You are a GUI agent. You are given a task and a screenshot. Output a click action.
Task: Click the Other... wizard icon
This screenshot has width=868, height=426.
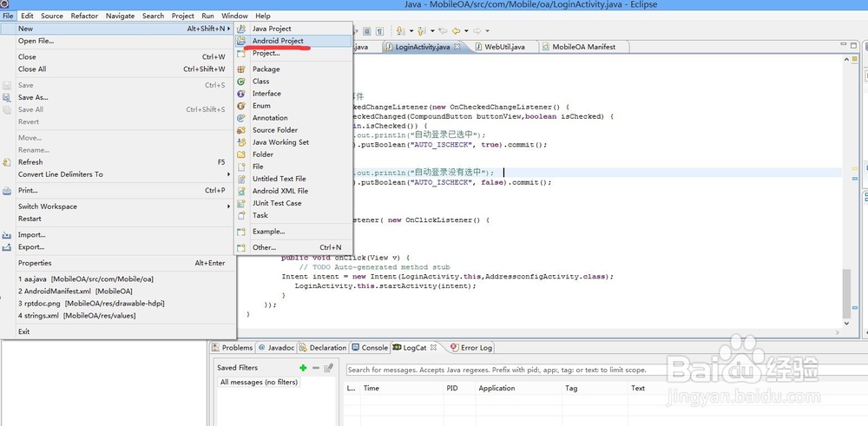click(x=241, y=248)
